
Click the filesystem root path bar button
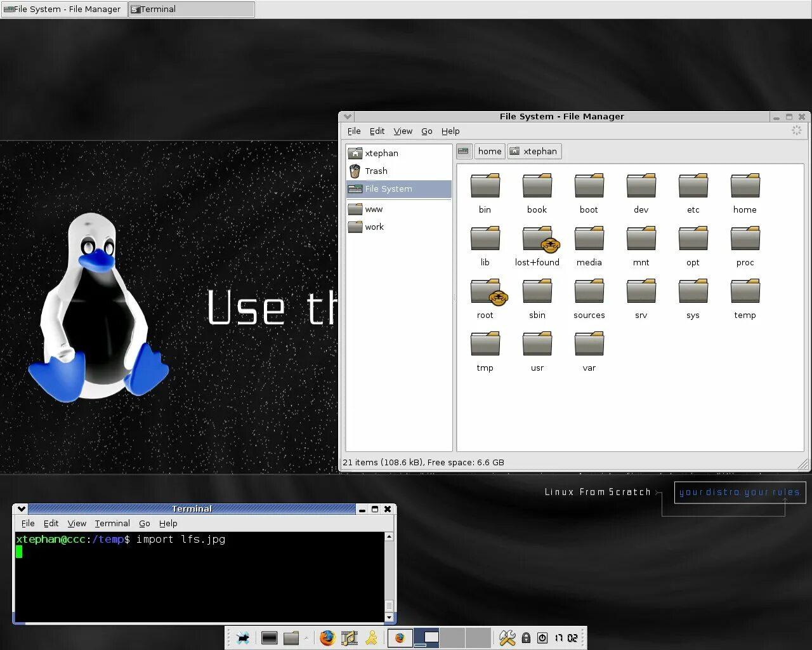pos(464,151)
